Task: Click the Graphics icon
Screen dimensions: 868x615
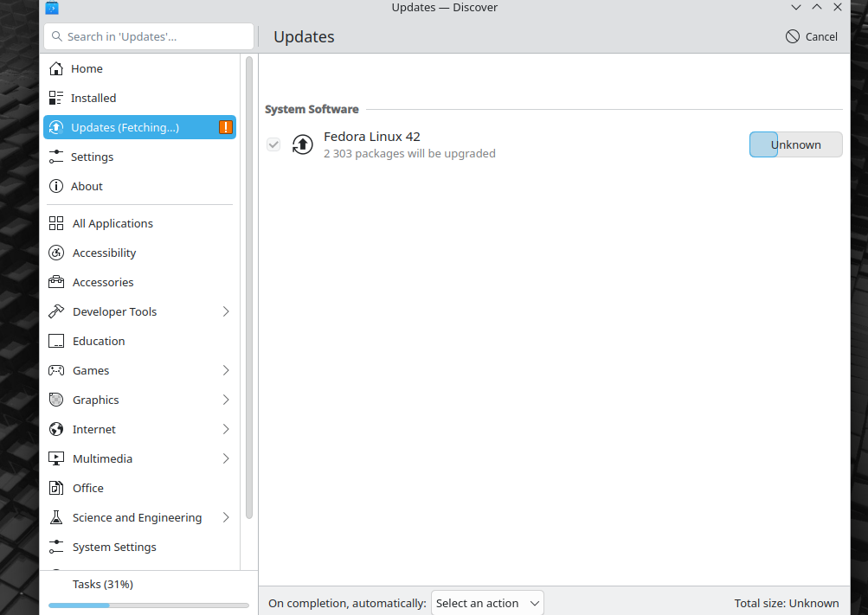Action: point(56,400)
